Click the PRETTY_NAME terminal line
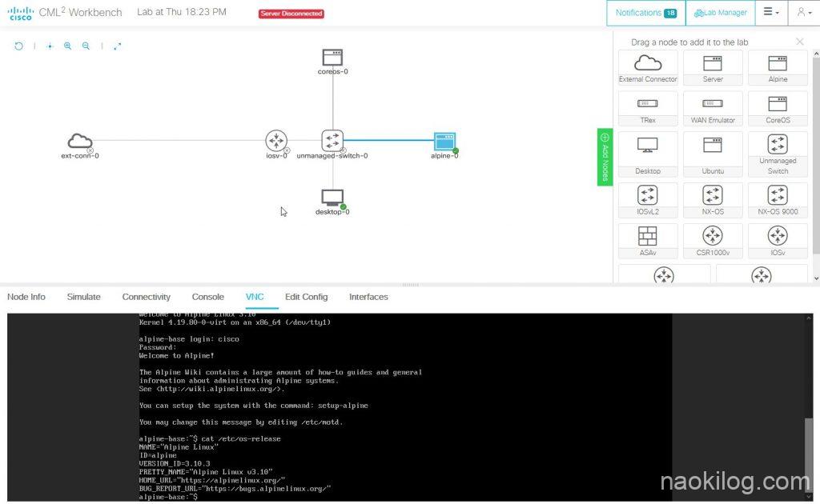The height and width of the screenshot is (504, 820). [x=206, y=472]
